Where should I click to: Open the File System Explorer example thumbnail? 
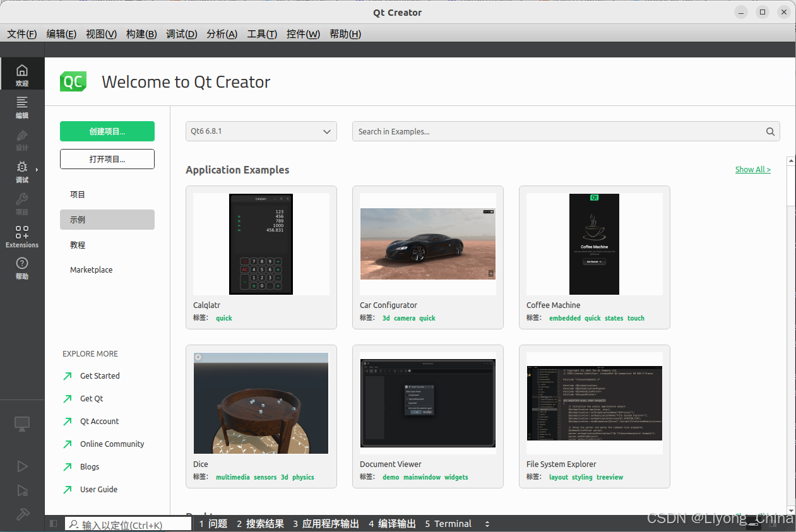(x=595, y=403)
